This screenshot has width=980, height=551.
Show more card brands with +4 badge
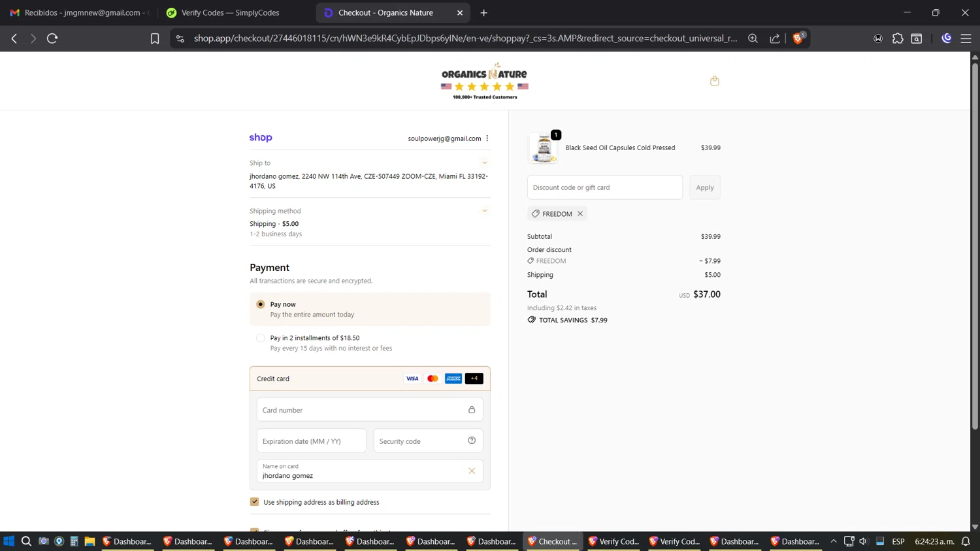474,379
